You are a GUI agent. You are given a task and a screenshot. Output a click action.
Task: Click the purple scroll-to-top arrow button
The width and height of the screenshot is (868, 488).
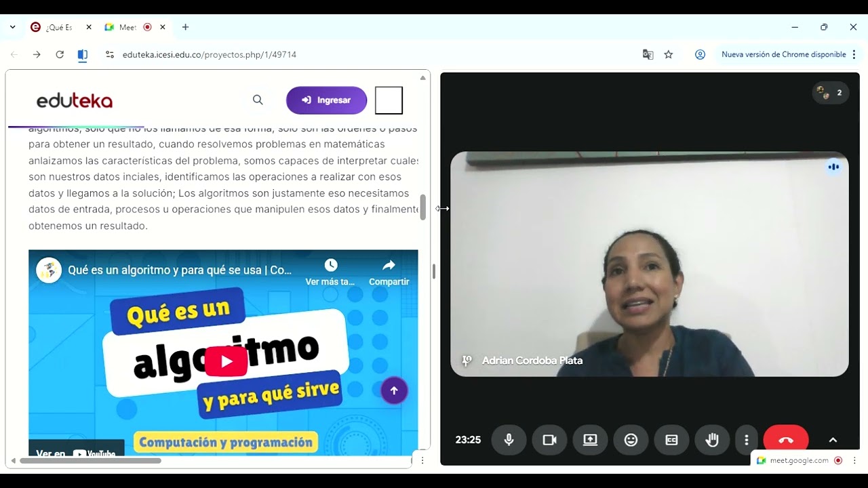(394, 390)
